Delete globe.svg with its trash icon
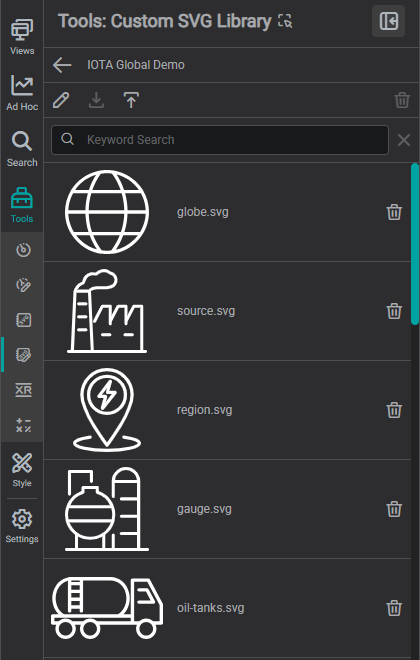This screenshot has height=660, width=420. click(x=394, y=212)
